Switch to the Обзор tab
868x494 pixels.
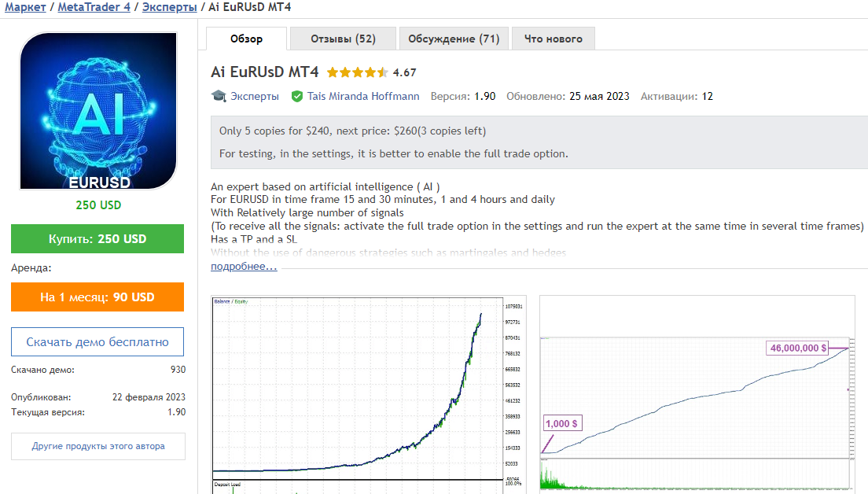coord(246,39)
